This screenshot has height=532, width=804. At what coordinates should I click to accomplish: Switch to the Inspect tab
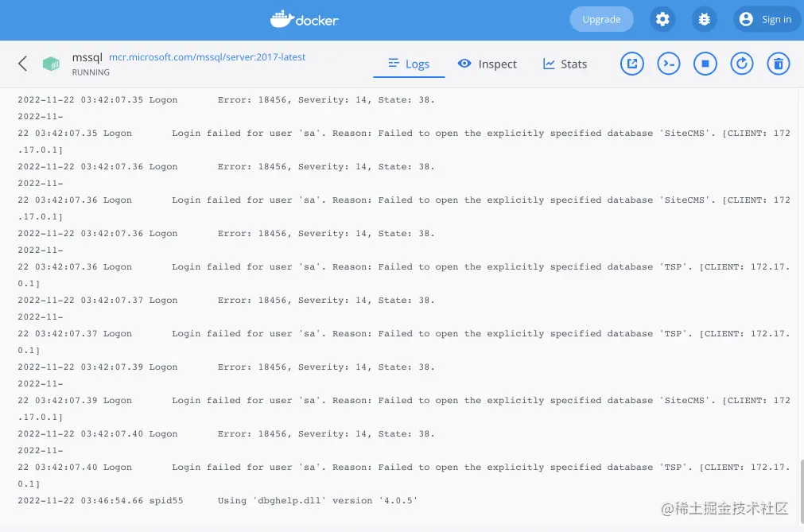[x=487, y=64]
